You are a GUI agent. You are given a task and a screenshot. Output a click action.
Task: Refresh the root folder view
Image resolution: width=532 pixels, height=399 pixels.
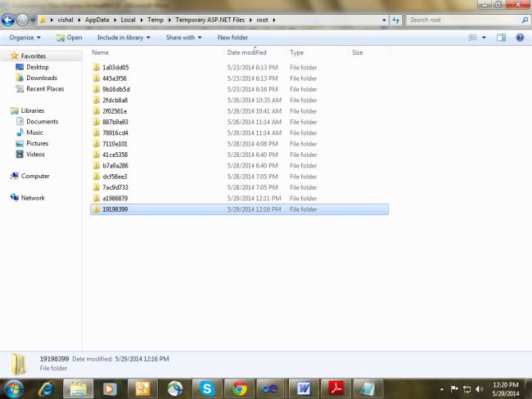395,20
